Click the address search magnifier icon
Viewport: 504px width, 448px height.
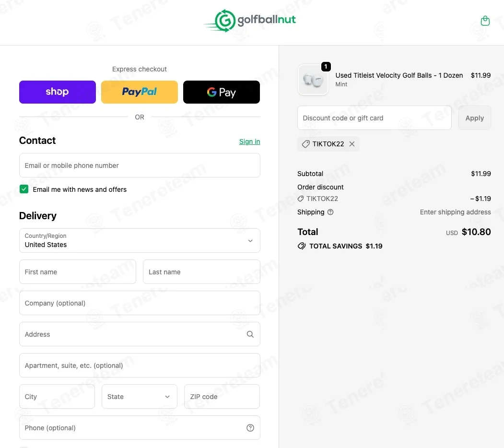click(250, 334)
